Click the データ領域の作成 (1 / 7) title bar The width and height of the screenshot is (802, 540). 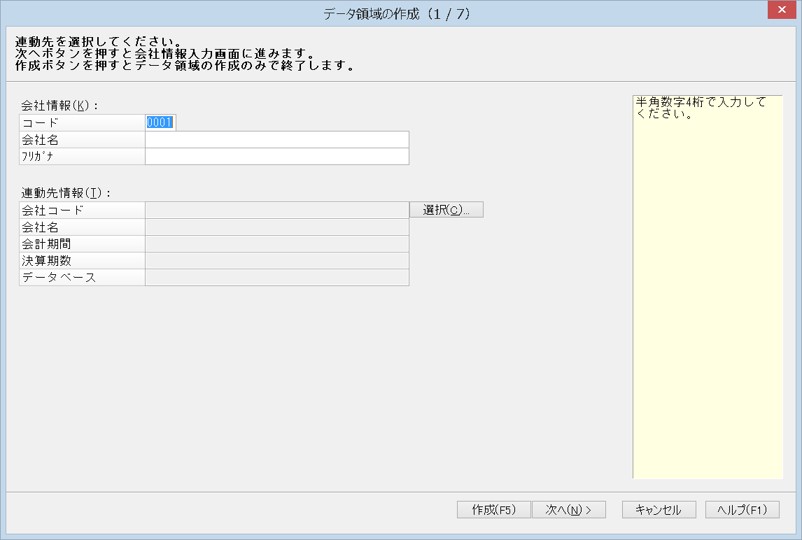396,14
